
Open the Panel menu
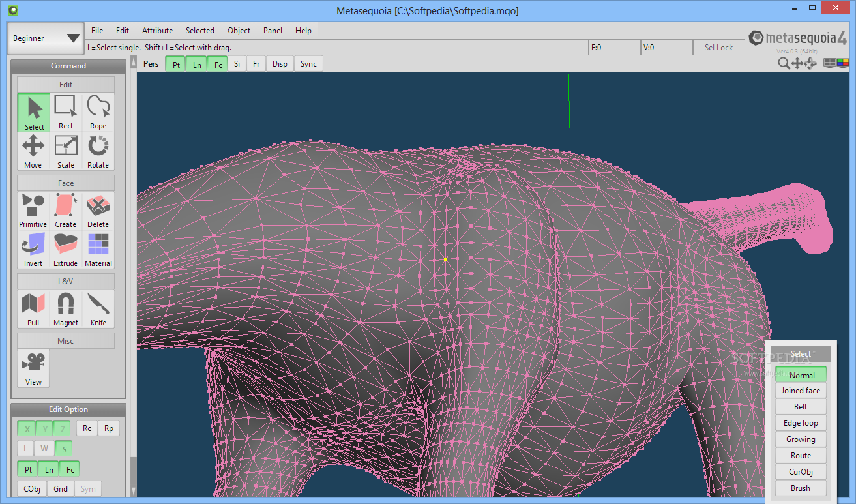[273, 31]
